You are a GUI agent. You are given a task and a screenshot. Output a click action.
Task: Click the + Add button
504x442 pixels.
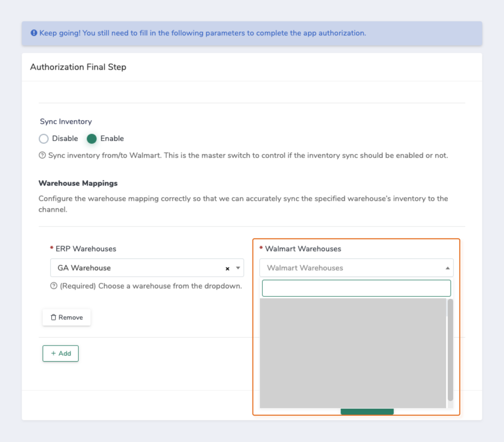pyautogui.click(x=61, y=353)
